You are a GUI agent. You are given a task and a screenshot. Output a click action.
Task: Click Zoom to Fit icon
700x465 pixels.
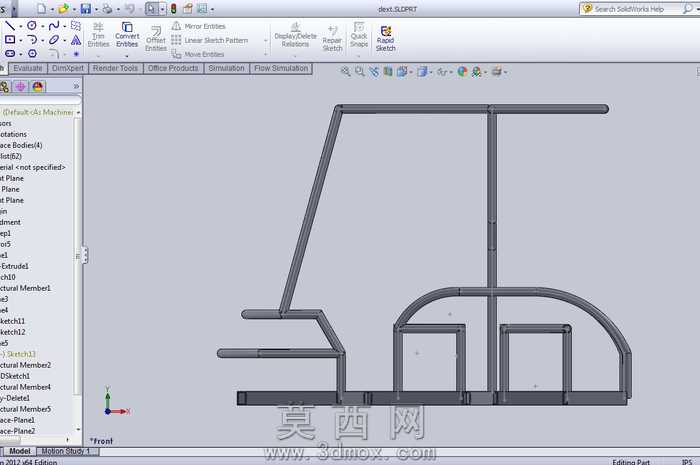pyautogui.click(x=345, y=71)
